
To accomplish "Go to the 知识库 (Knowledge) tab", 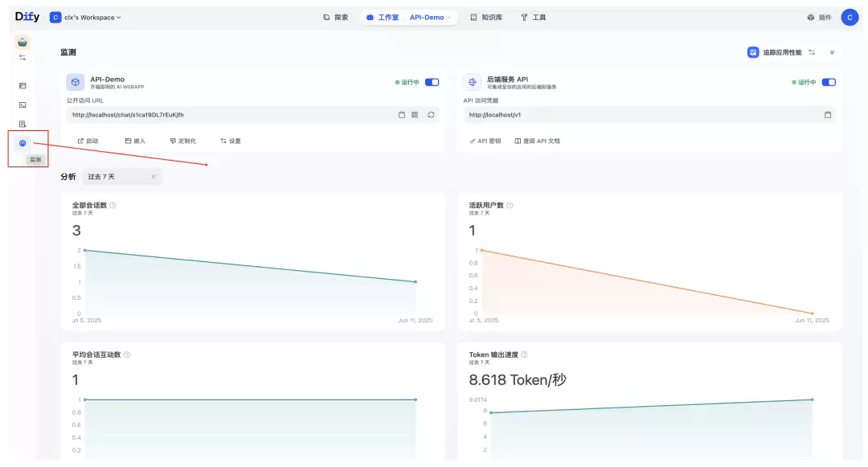I will coord(486,18).
